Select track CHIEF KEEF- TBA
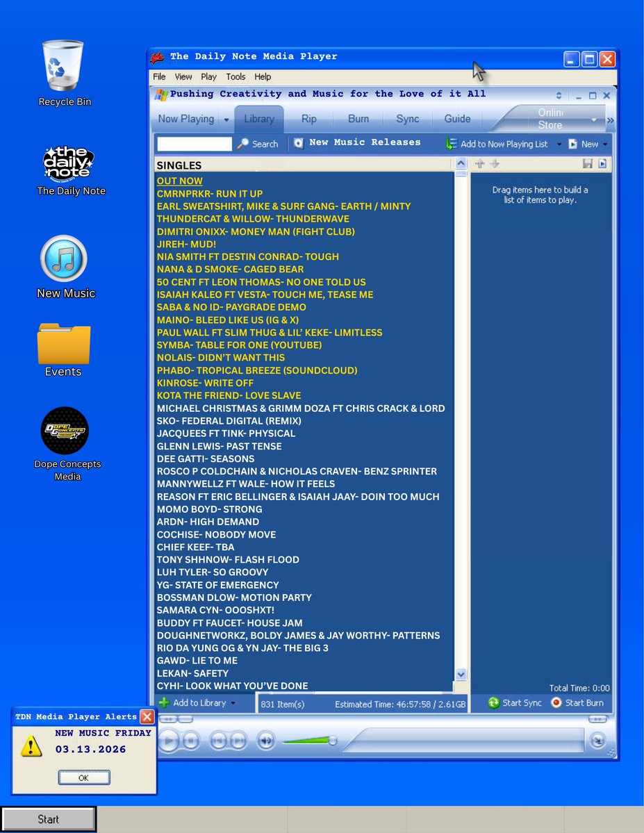The height and width of the screenshot is (833, 644). pyautogui.click(x=195, y=547)
